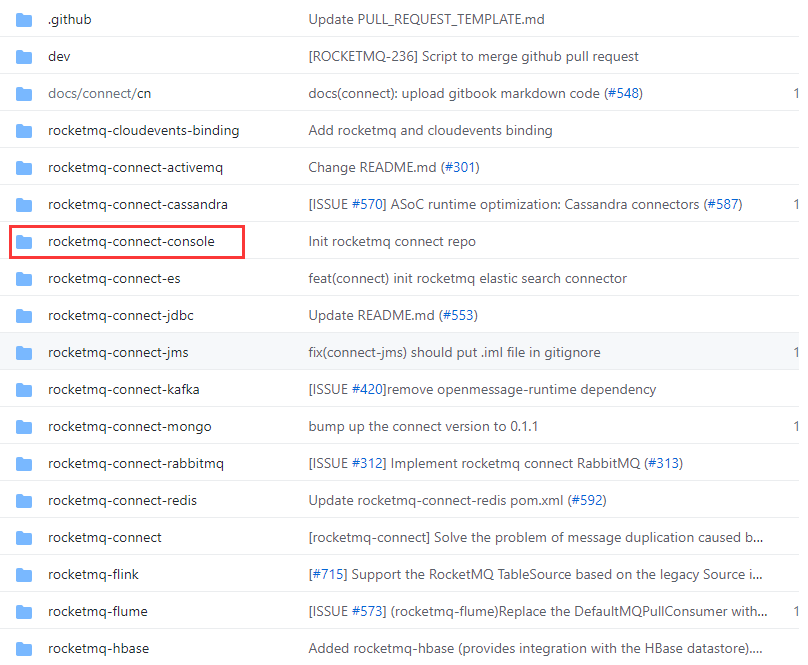Click folder icon of the rocketmq-connect row
The image size is (808, 665).
point(24,538)
